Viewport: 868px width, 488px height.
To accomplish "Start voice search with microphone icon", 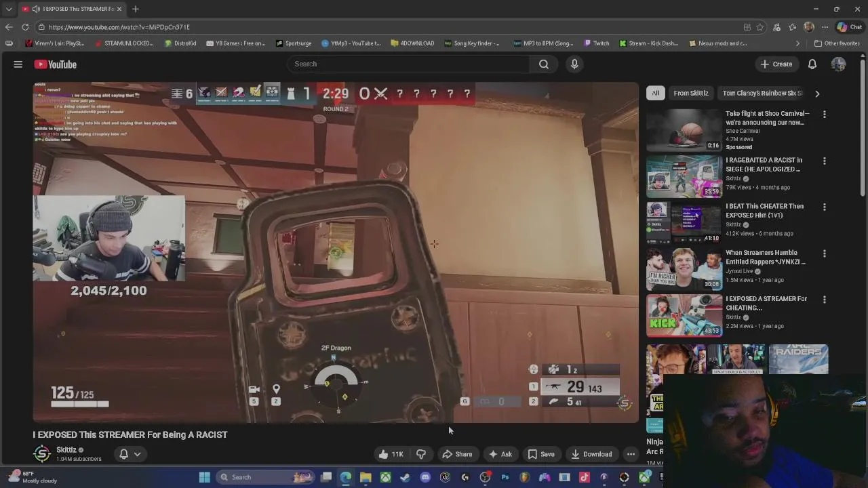I will click(x=574, y=64).
